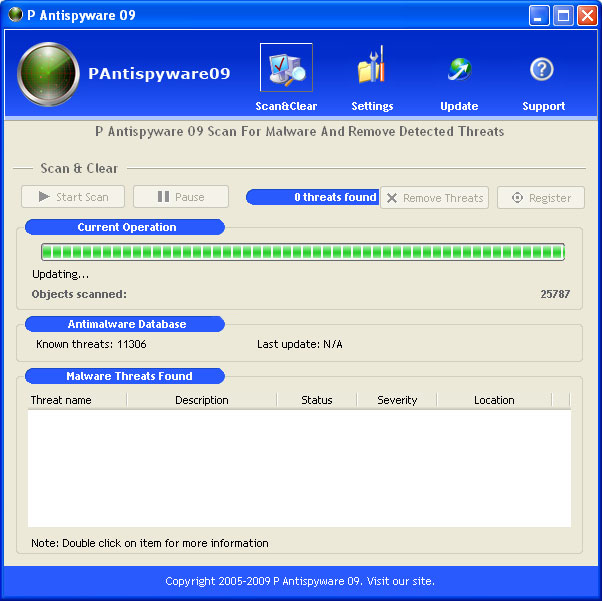The height and width of the screenshot is (601, 602).
Task: Maximize the P Antispyware 09 window
Action: 563,15
